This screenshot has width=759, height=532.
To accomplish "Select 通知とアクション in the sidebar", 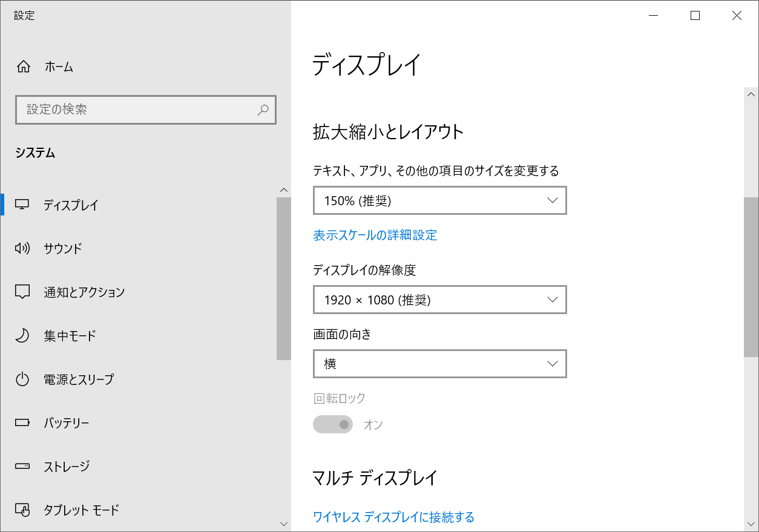I will pyautogui.click(x=85, y=292).
